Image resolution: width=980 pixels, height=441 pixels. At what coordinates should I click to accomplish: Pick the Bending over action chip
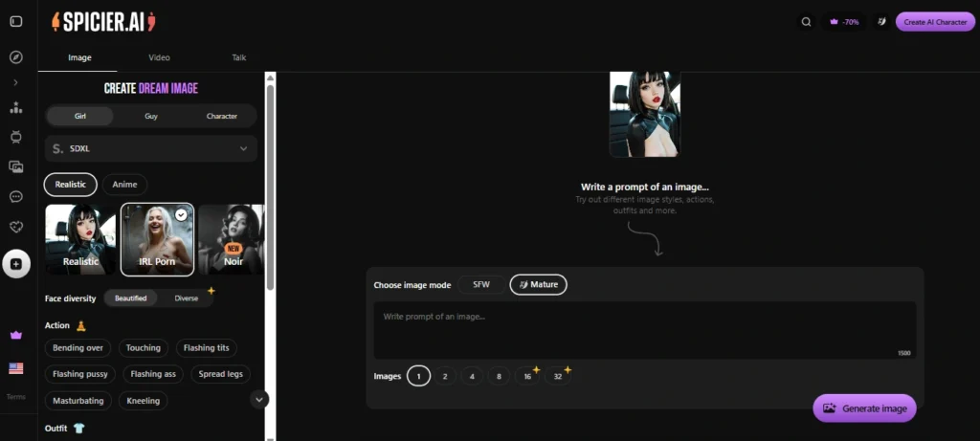pos(78,348)
